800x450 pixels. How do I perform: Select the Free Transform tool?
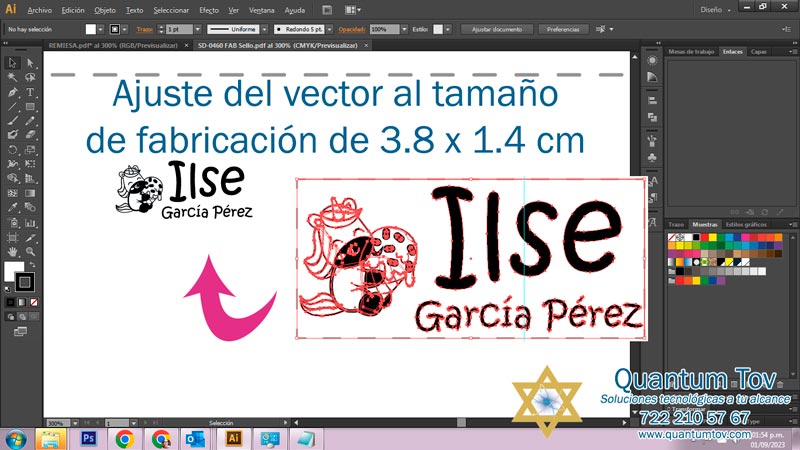[x=30, y=164]
